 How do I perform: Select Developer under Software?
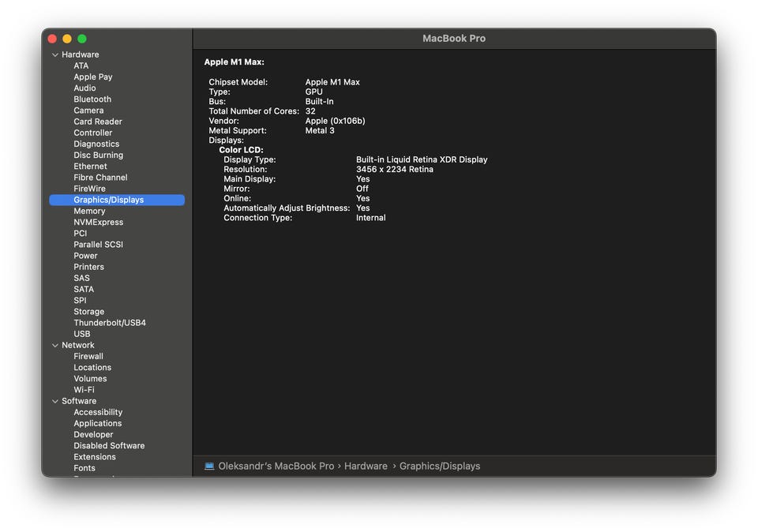click(93, 434)
